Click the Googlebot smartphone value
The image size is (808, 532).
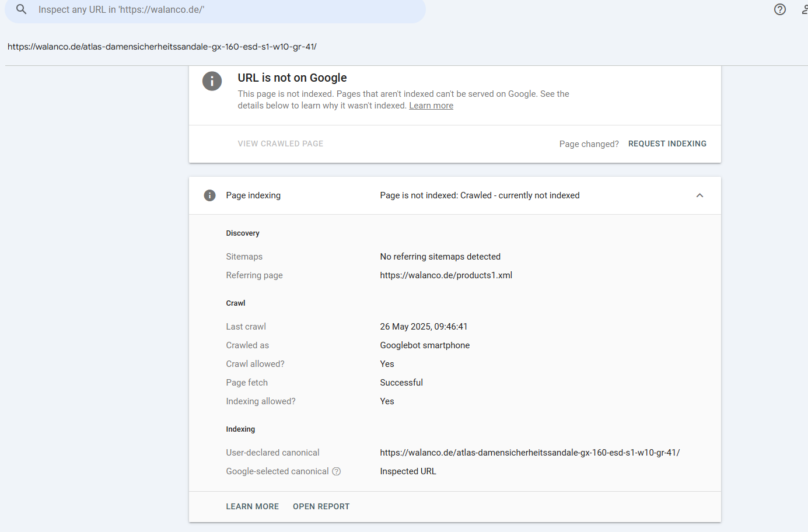coord(425,345)
